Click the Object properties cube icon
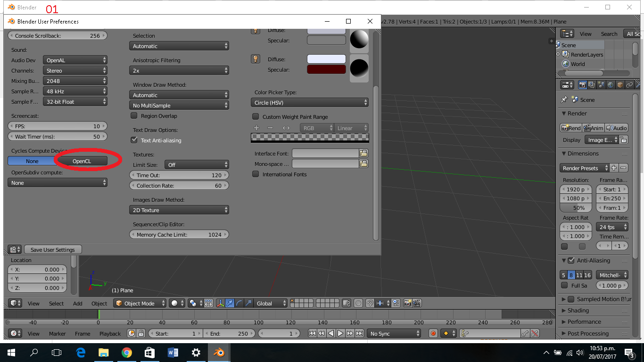Screen dimensions: 644x362 coord(620,85)
